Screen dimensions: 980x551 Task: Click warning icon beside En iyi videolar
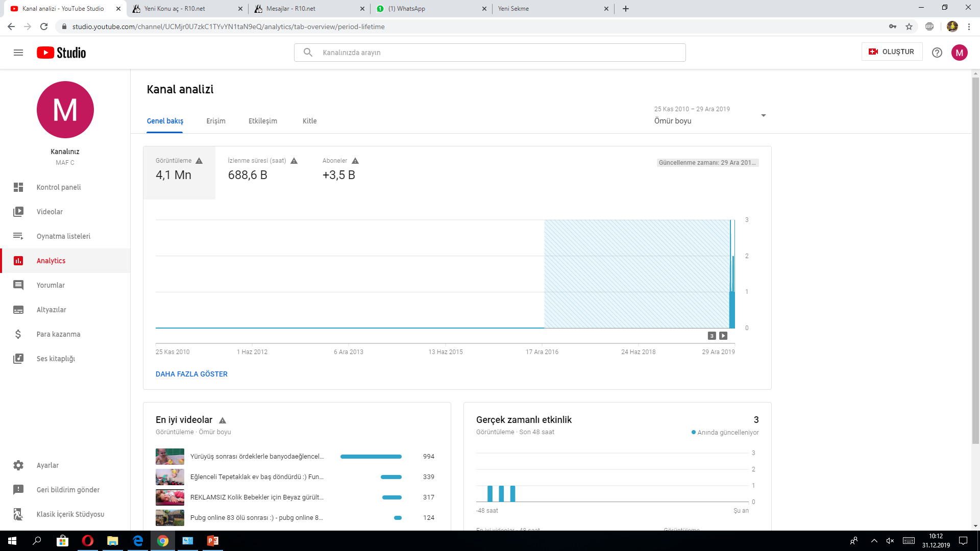(x=223, y=420)
